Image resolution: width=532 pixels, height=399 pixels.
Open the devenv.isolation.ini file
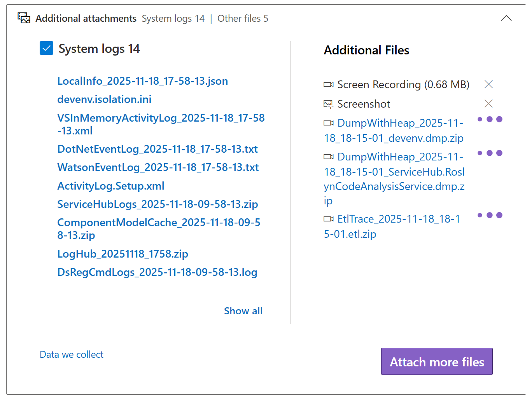pos(104,99)
